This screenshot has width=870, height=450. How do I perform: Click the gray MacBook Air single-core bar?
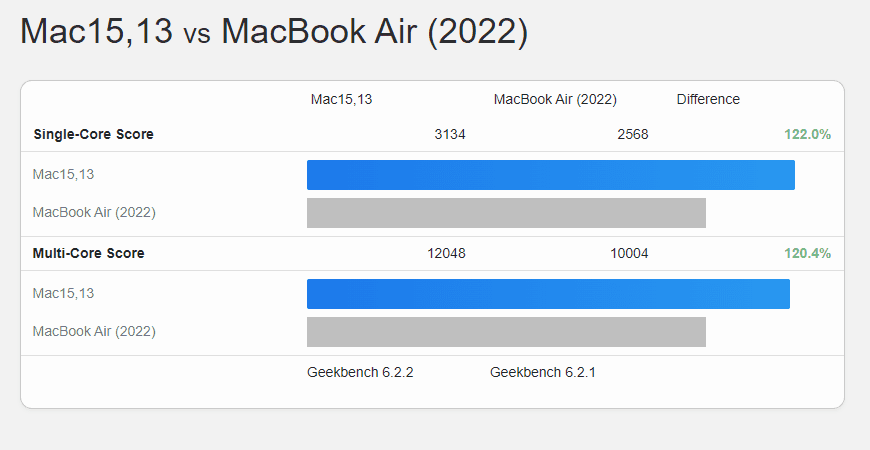click(506, 213)
